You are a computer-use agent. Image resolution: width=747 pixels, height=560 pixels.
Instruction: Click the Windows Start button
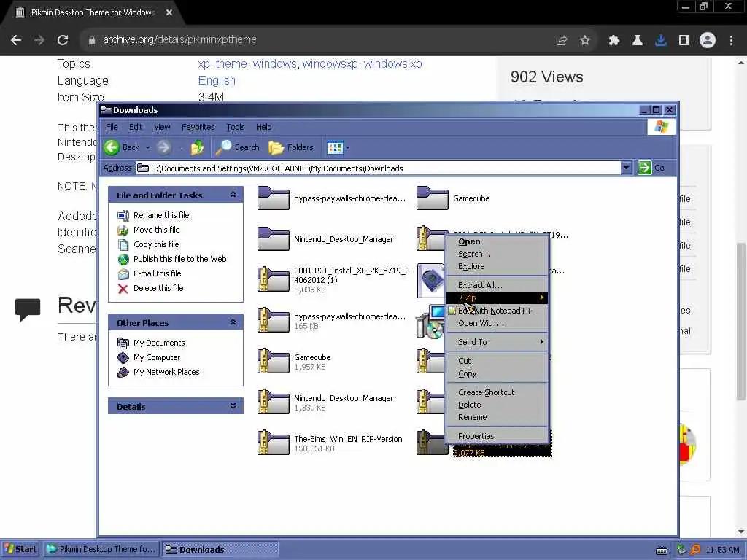[x=20, y=549]
